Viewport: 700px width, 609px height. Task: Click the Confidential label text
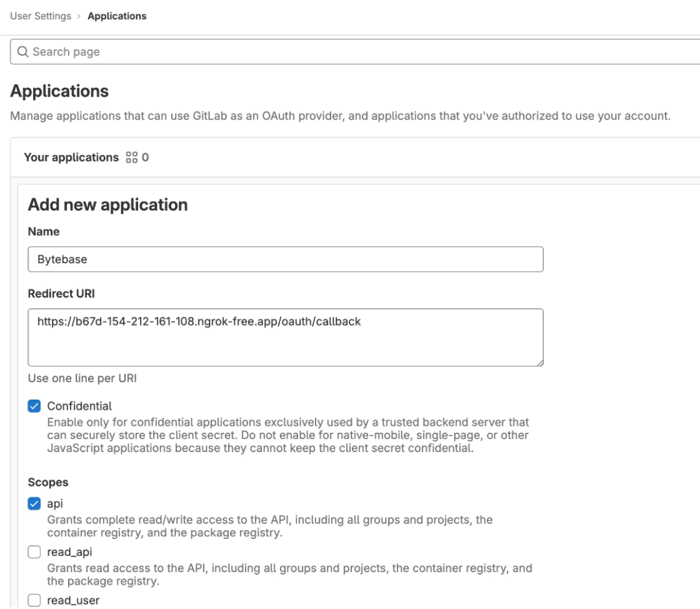pyautogui.click(x=80, y=406)
